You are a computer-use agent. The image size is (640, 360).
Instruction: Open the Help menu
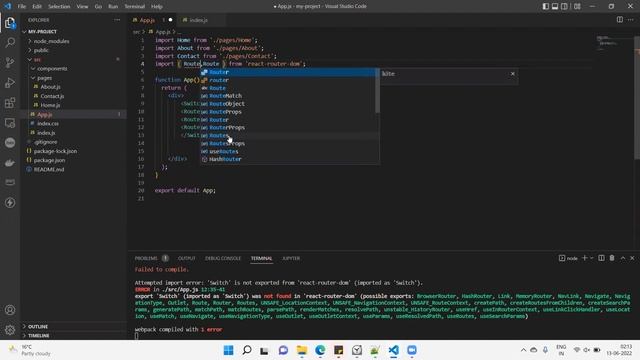(157, 6)
